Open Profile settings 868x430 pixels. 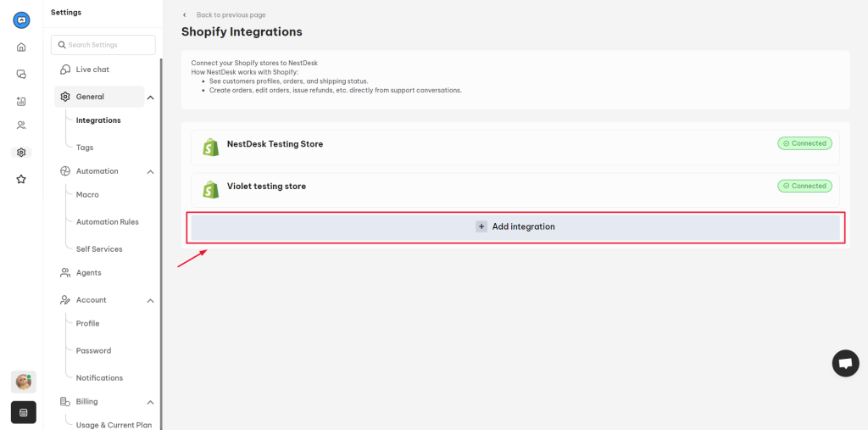[87, 323]
